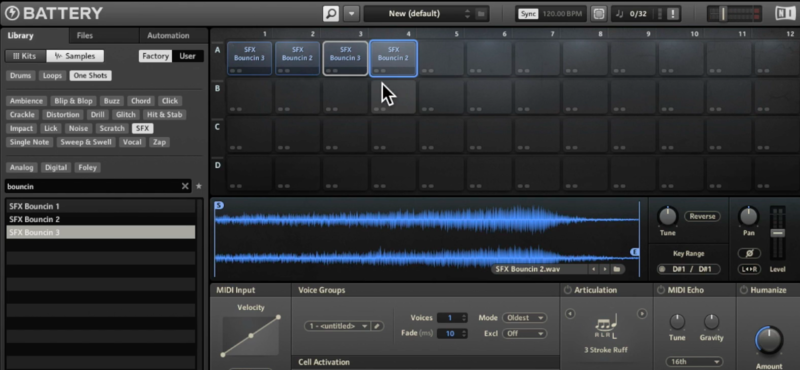Open the Excl dropdown set to Off

[524, 333]
